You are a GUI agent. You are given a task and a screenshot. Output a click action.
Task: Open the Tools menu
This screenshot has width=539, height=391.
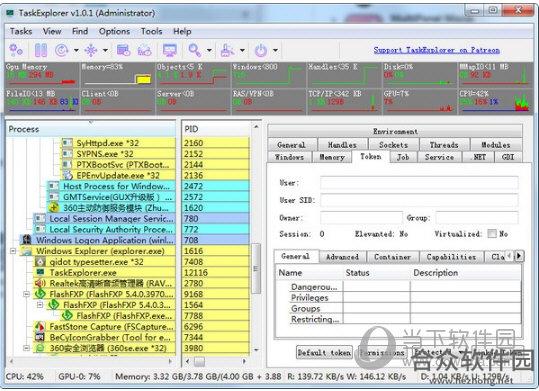tap(152, 31)
